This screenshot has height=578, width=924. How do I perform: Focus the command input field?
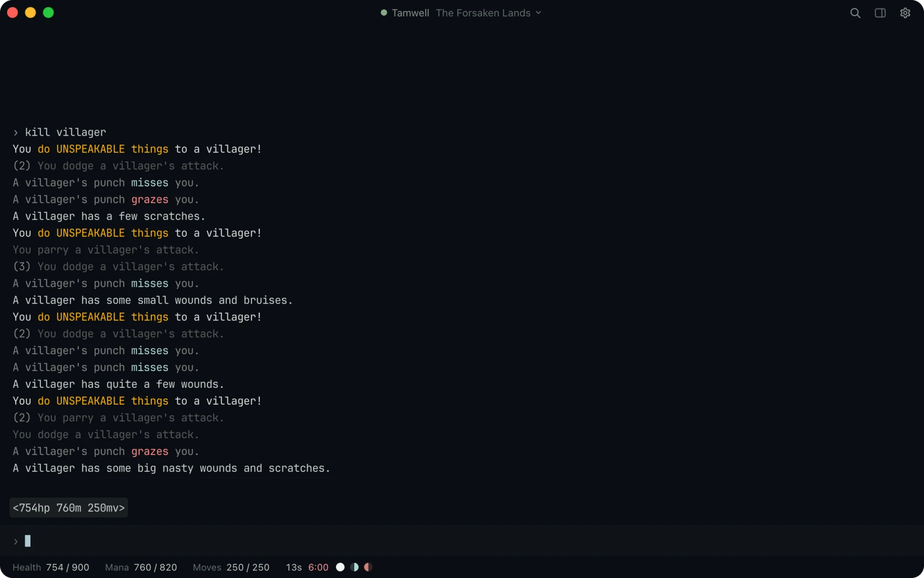[x=462, y=541]
